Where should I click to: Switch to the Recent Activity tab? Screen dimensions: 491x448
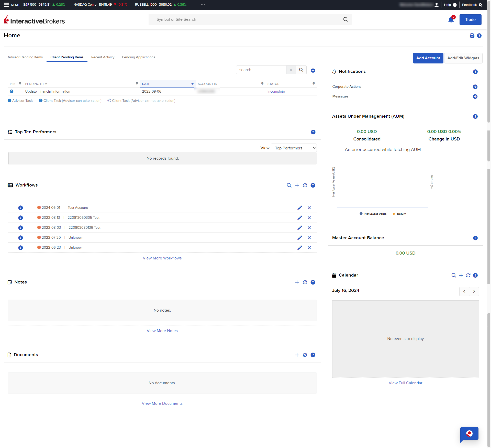(103, 57)
